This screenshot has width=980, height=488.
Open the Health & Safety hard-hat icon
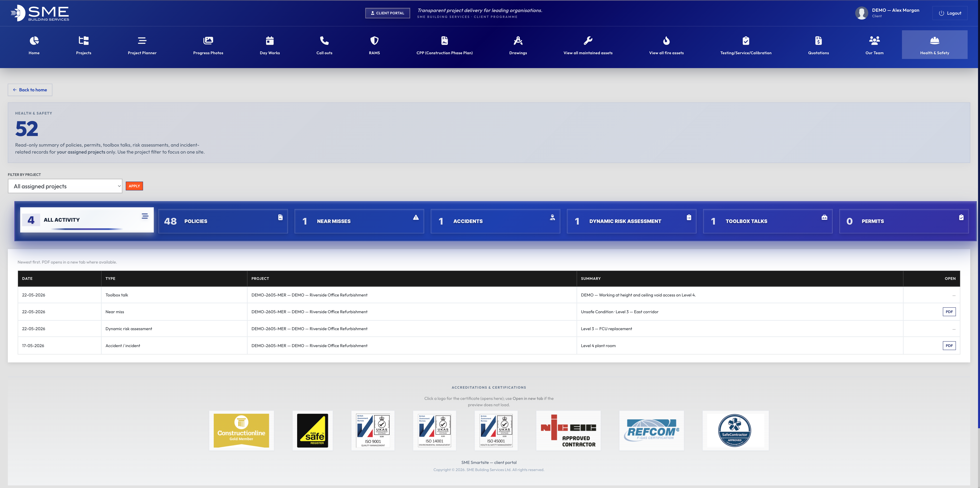coord(934,41)
